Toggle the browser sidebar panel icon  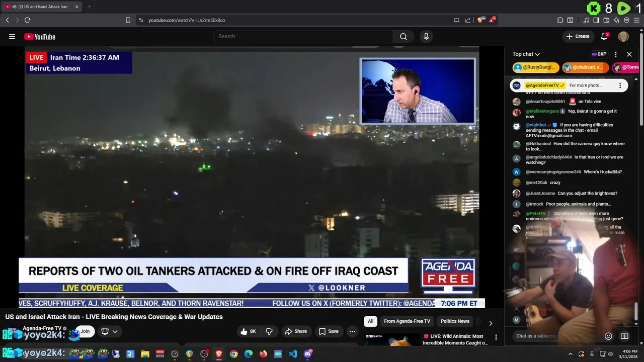[x=596, y=20]
